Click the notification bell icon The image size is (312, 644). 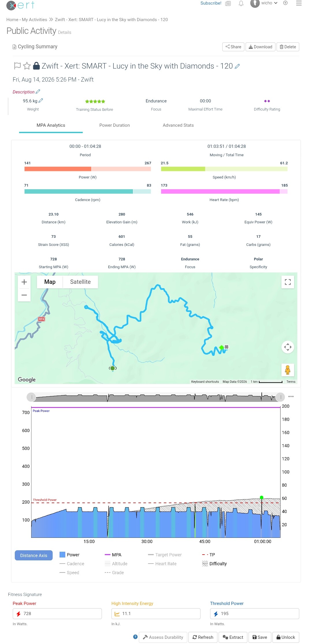(241, 3)
